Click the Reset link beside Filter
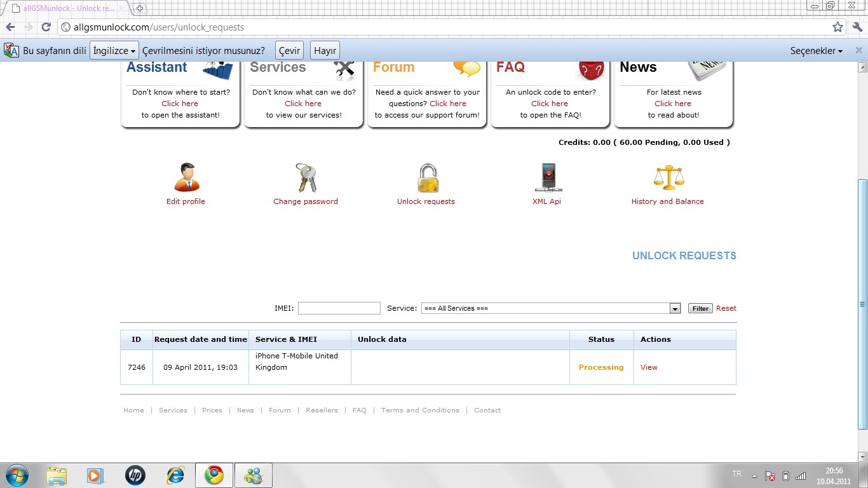This screenshot has height=488, width=868. (726, 308)
